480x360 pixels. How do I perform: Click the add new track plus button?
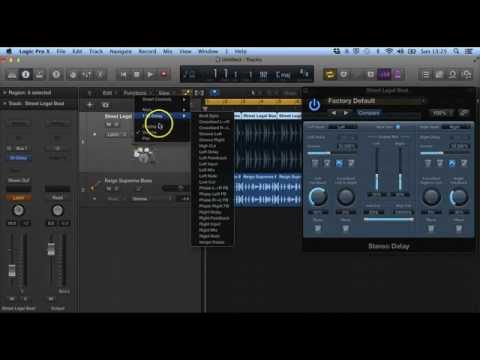(x=90, y=105)
